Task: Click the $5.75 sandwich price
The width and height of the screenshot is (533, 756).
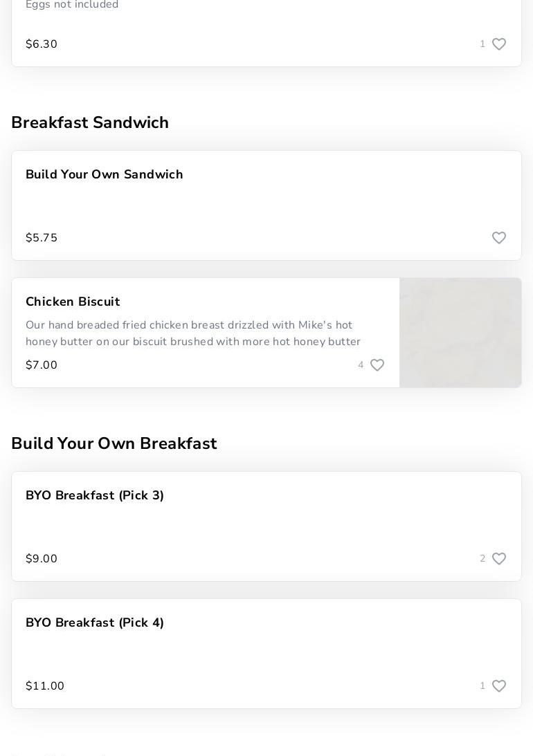Action: (42, 238)
